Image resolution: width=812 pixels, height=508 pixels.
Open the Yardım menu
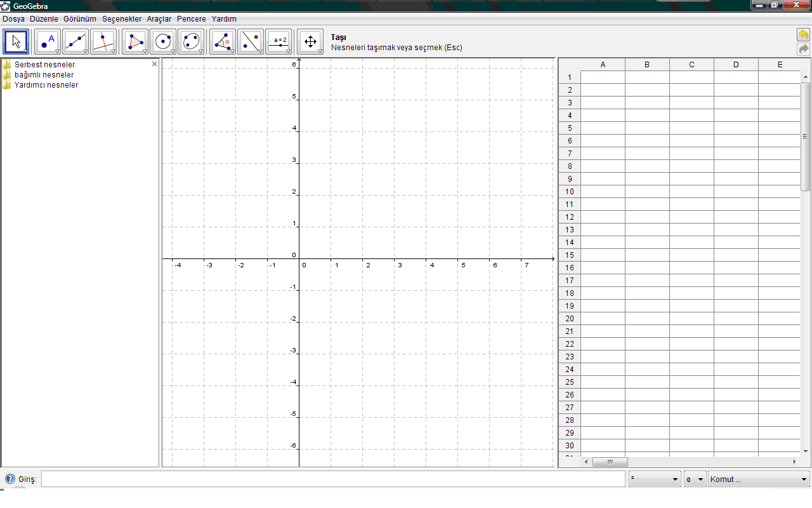click(224, 19)
